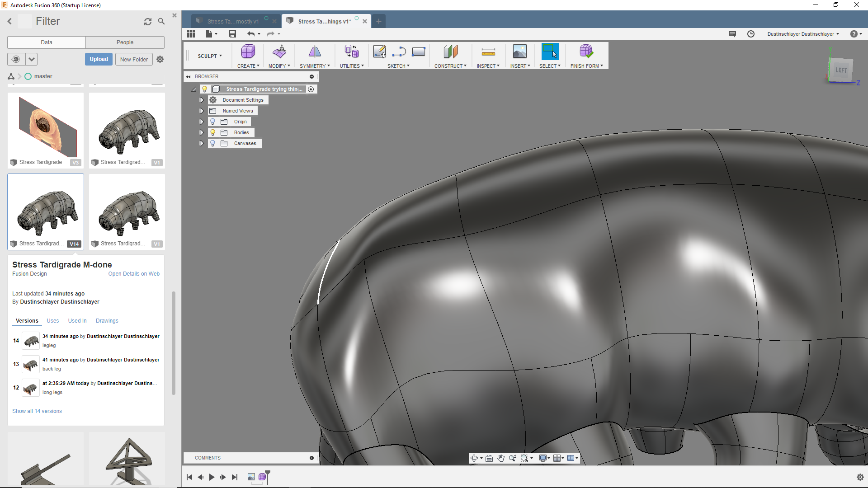Switch to the People tab
868x488 pixels.
pos(125,42)
